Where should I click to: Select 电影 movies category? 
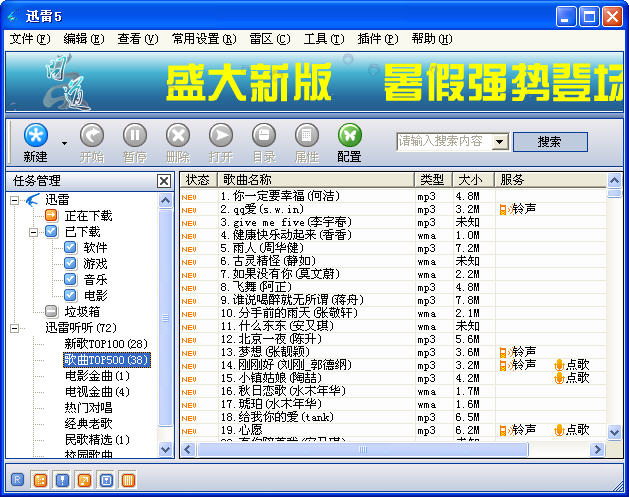tap(95, 296)
